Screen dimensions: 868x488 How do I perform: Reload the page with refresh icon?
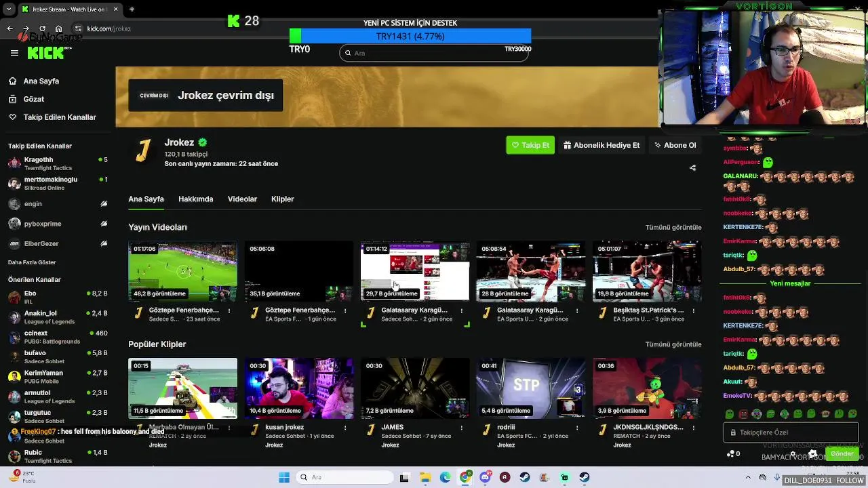(42, 28)
